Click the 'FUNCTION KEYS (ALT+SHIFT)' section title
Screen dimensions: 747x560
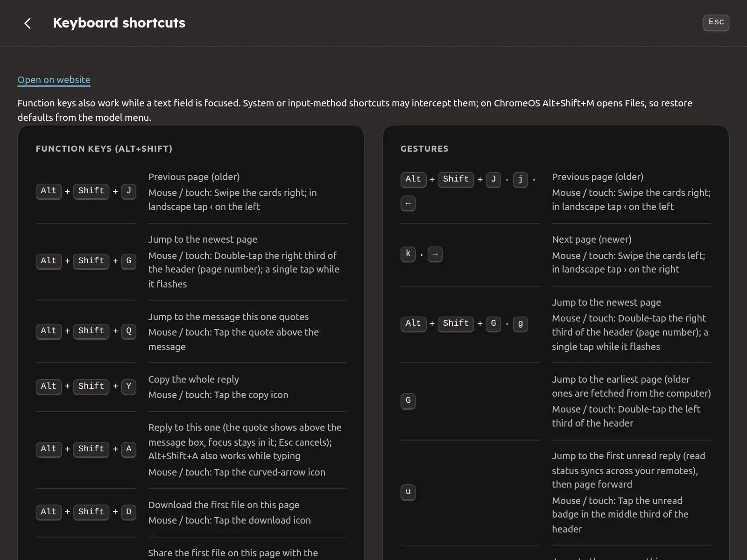point(104,149)
